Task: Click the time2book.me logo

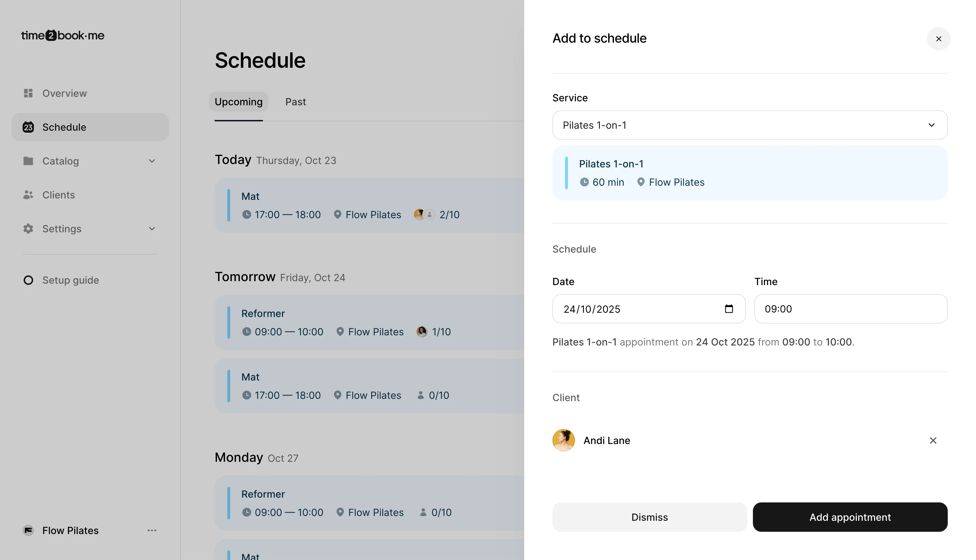Action: click(63, 35)
